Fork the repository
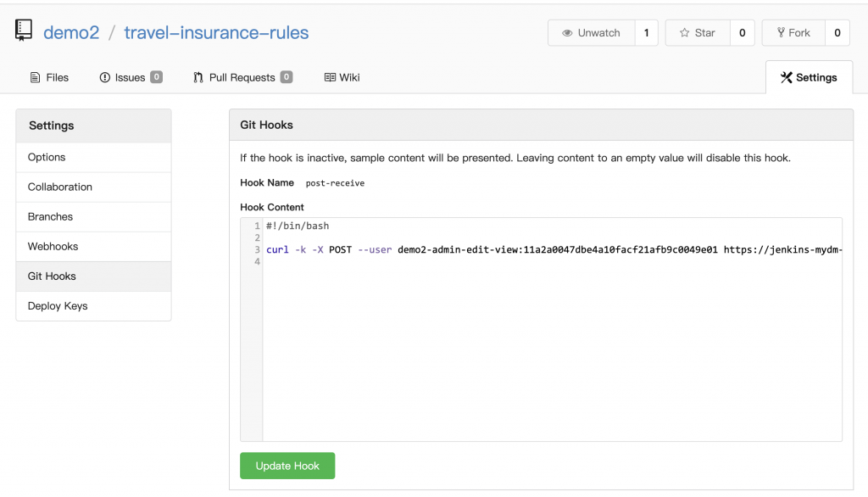 pos(793,33)
